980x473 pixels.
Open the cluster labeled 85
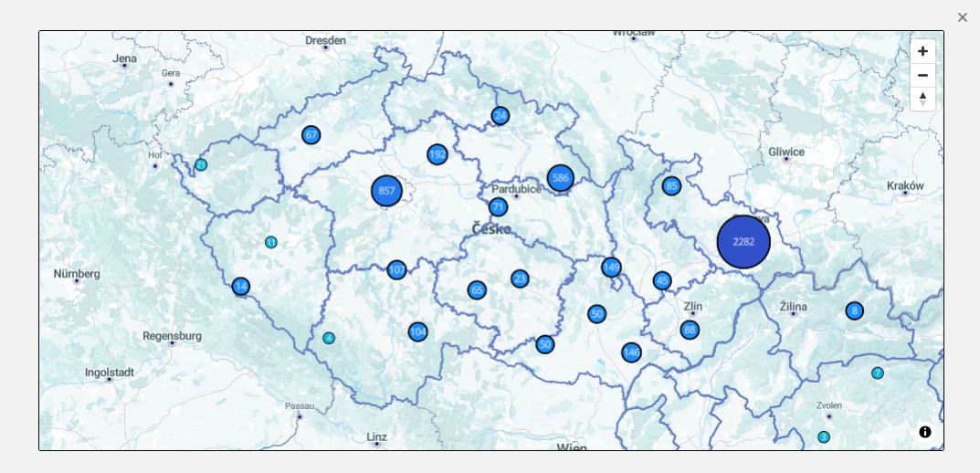tap(671, 186)
